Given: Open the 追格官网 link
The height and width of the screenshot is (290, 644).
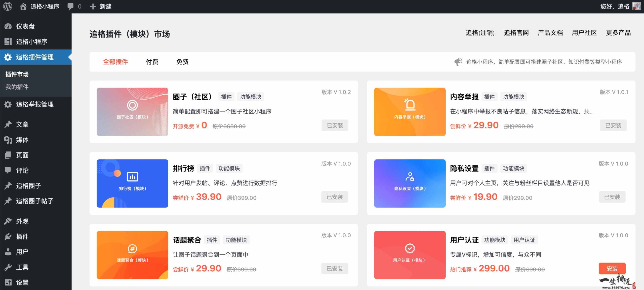Looking at the screenshot, I should coord(516,33).
